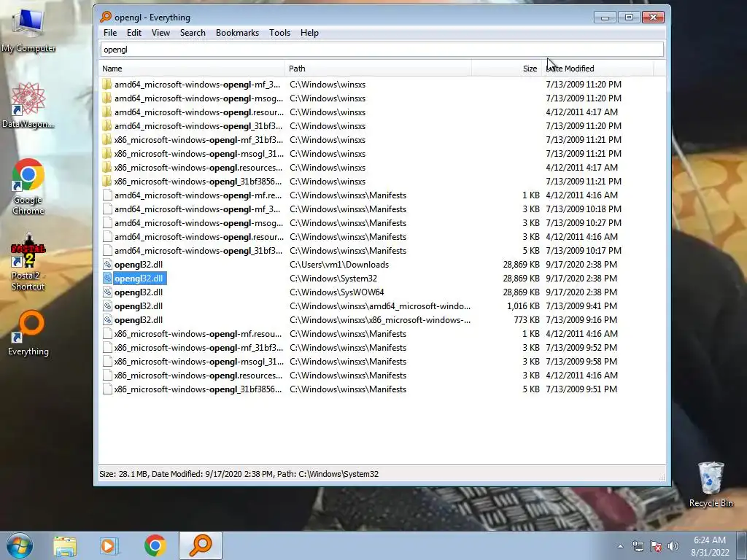This screenshot has width=747, height=560.
Task: Minimize the Everything window
Action: point(605,17)
